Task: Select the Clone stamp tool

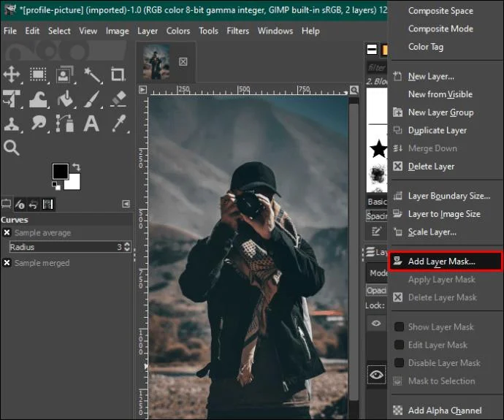Action: tap(12, 123)
